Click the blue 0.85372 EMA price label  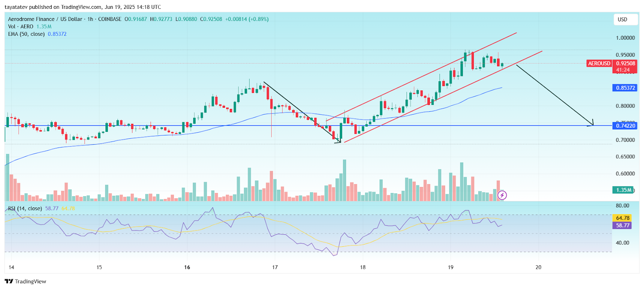click(625, 88)
